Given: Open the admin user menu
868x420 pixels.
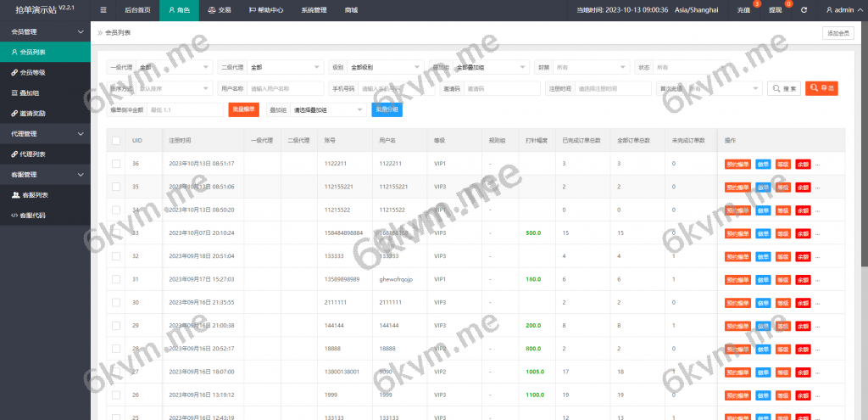Looking at the screenshot, I should [x=844, y=10].
